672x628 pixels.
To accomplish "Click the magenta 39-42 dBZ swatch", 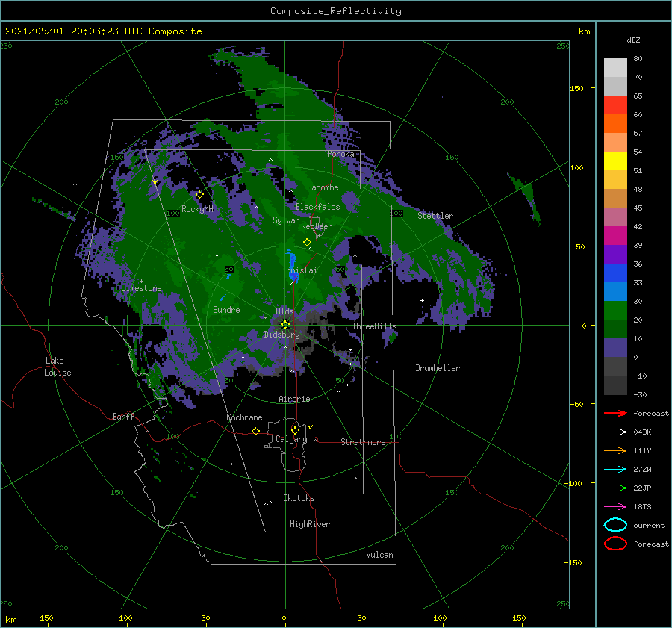I will (615, 236).
